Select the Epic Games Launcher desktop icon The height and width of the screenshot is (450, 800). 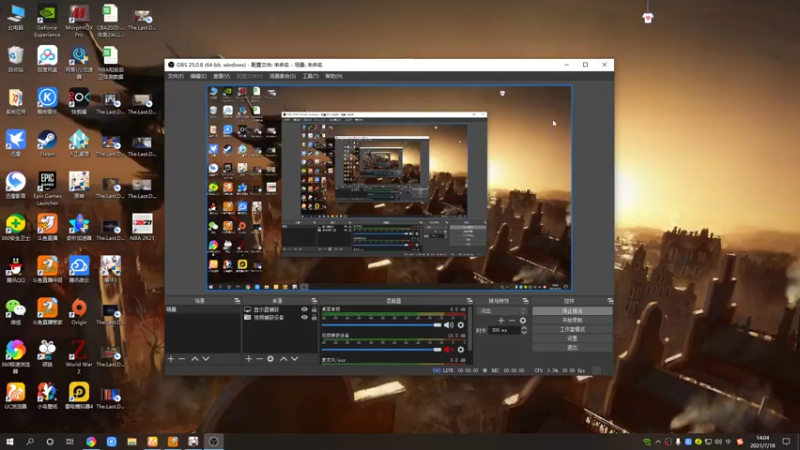[47, 188]
